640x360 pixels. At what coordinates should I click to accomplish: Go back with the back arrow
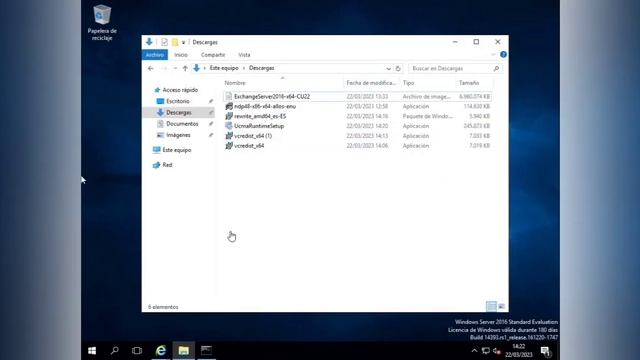(x=151, y=69)
